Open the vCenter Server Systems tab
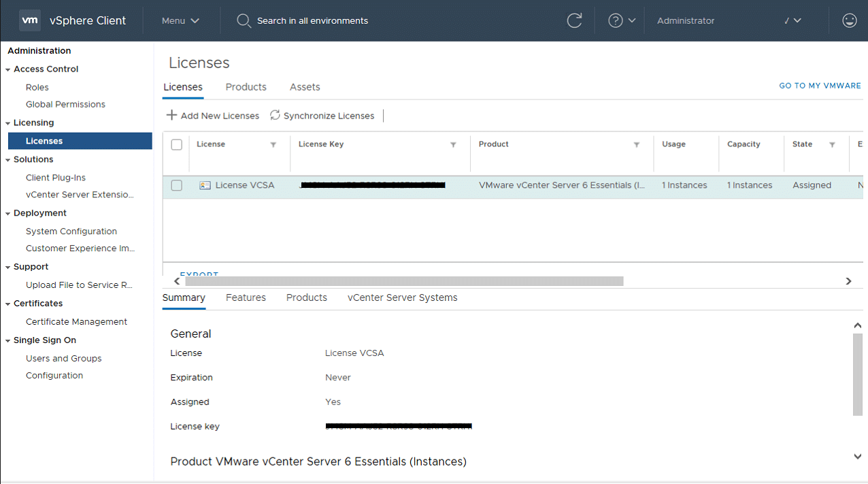The height and width of the screenshot is (484, 868). tap(402, 297)
